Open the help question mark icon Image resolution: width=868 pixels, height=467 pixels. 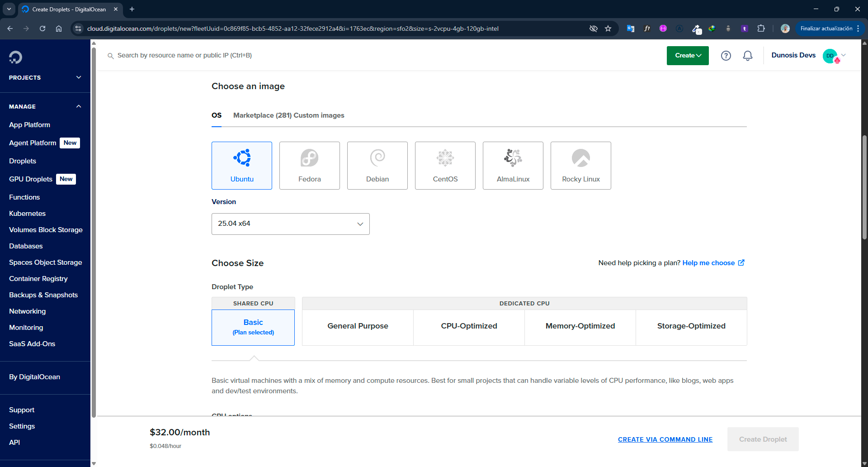pos(726,56)
